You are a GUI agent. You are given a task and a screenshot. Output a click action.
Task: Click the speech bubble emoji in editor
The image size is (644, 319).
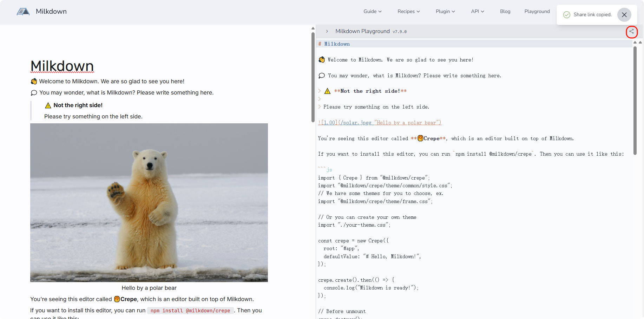[34, 93]
